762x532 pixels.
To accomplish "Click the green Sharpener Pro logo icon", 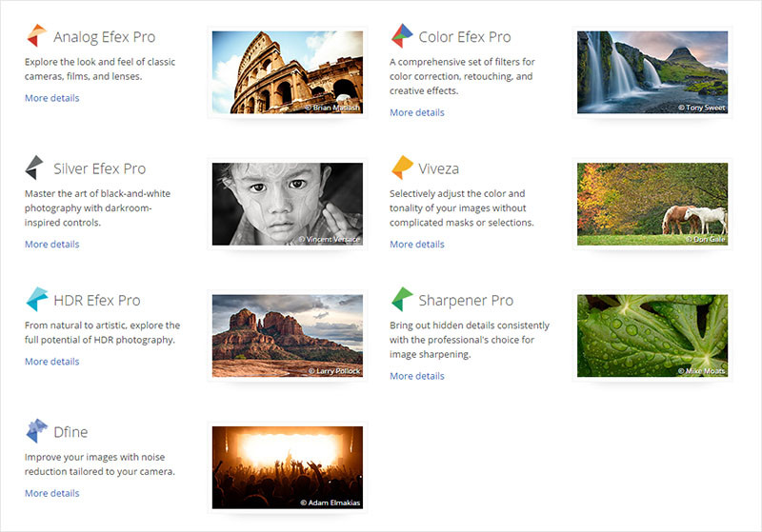I will coord(402,300).
